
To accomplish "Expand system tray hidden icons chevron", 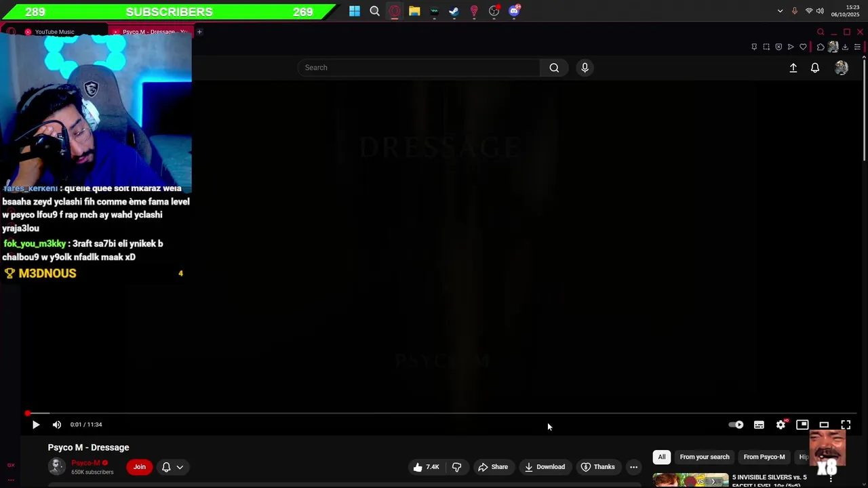I will 780,11.
